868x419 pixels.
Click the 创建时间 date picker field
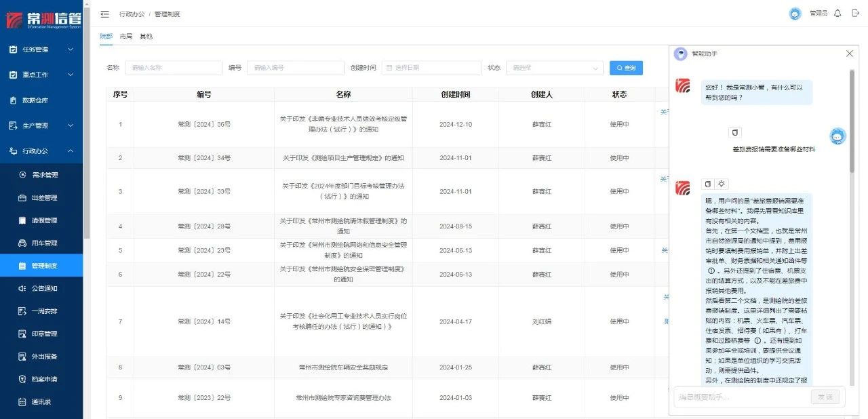coord(431,68)
